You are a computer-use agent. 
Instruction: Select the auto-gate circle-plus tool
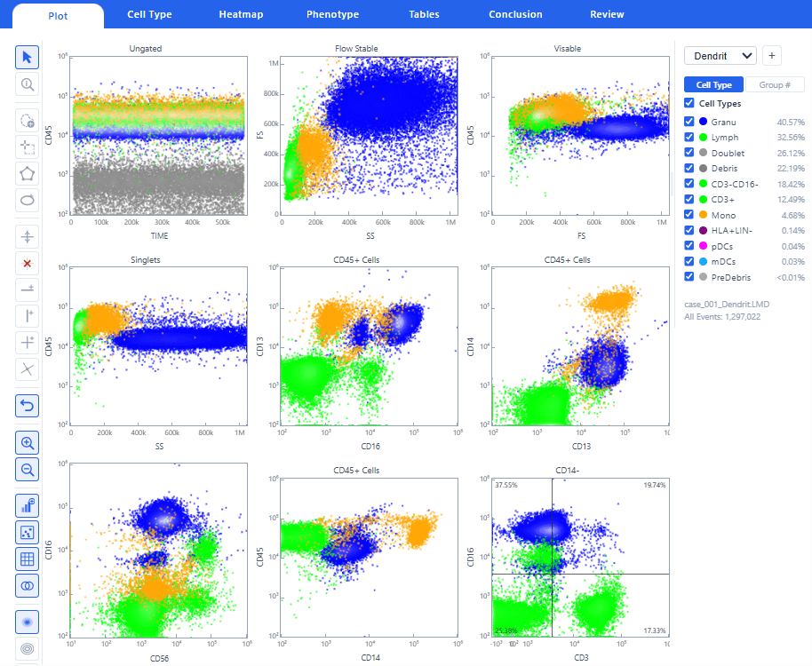coord(27,121)
